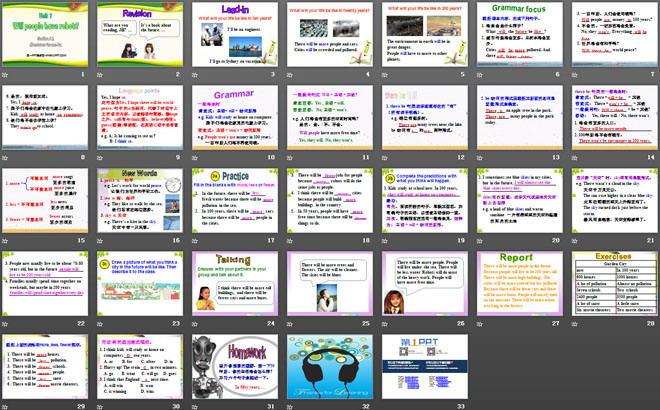The width and height of the screenshot is (660, 410).
Task: Select slide 7 thumbnail
Action: click(615, 35)
